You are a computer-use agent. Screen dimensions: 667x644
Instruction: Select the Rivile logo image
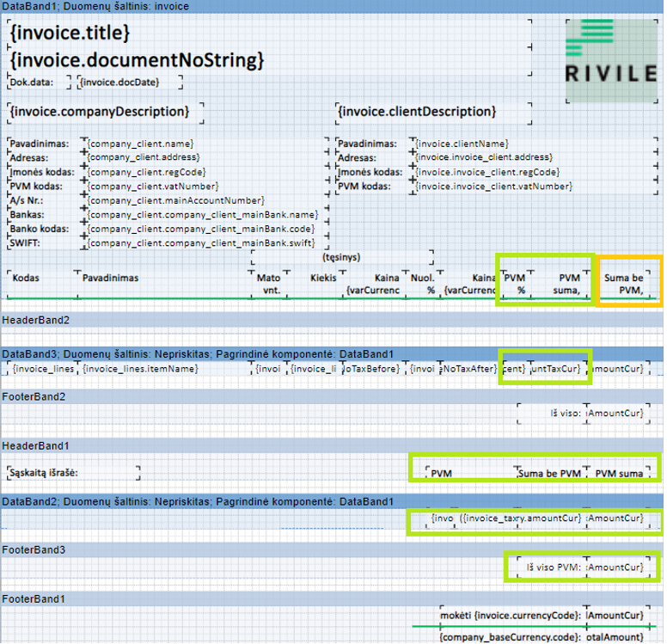[x=610, y=58]
